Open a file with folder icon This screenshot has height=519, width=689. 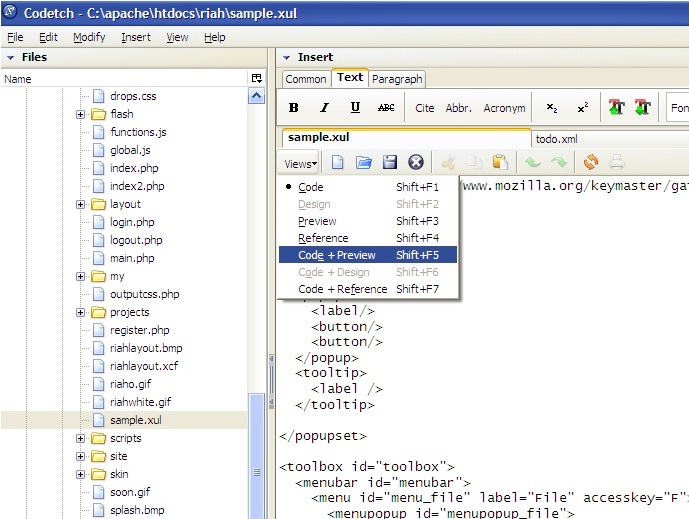364,163
